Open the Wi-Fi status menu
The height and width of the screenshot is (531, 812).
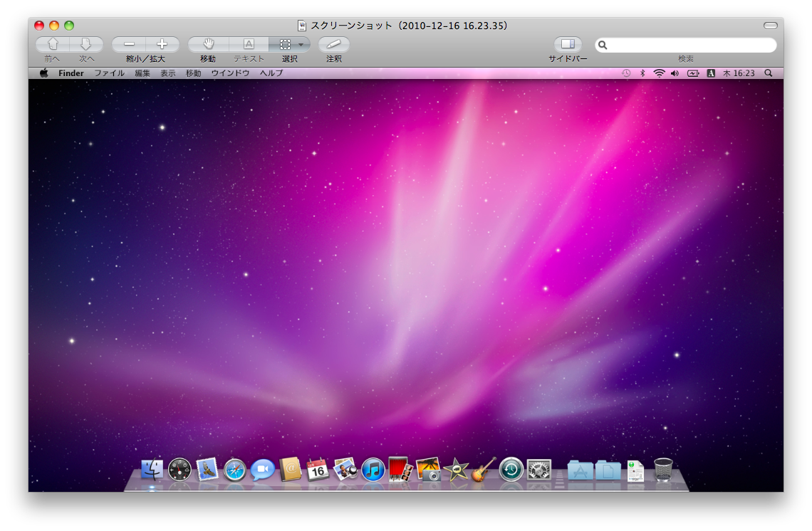(659, 73)
